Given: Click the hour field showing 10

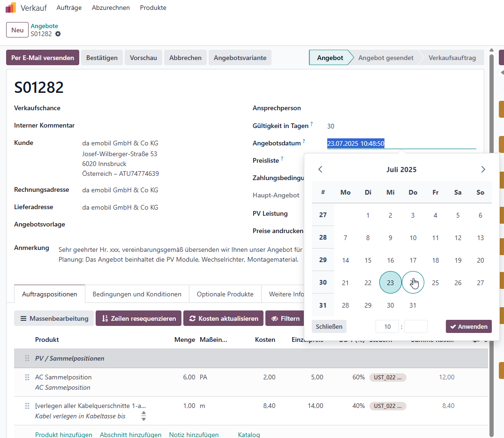Looking at the screenshot, I should pos(387,326).
